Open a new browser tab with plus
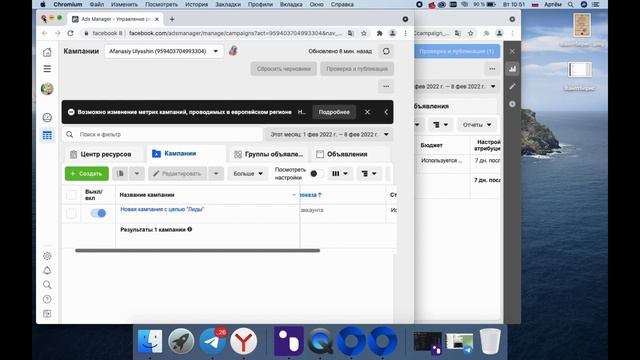Viewport: 640px width, 360px height. (x=172, y=19)
